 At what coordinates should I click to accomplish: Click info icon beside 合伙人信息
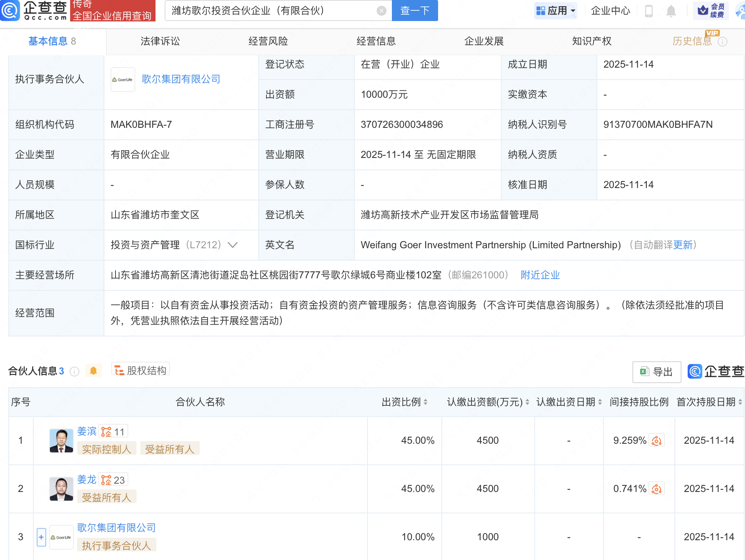[75, 372]
